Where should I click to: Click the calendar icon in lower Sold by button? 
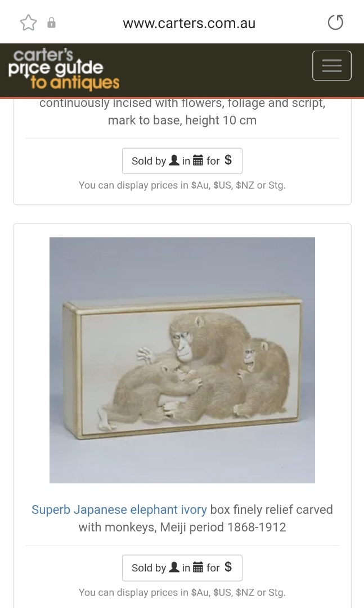197,567
